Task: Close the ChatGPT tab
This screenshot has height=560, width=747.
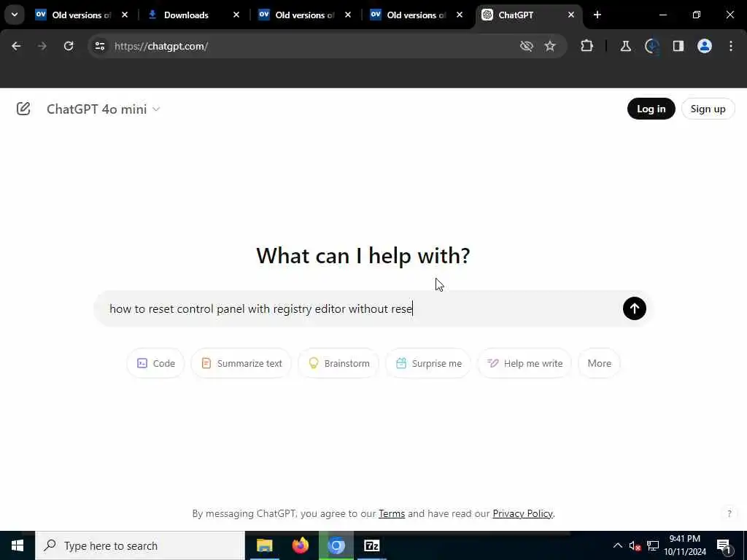Action: pos(570,15)
